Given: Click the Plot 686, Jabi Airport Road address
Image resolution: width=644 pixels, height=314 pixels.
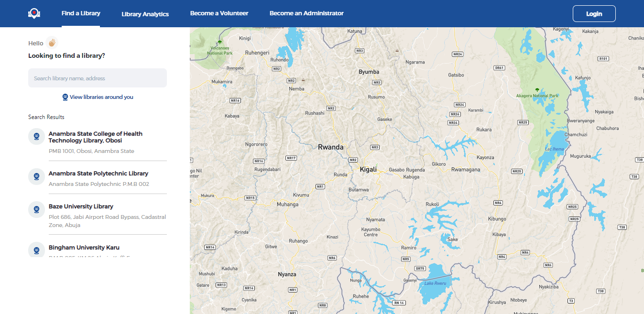Looking at the screenshot, I should [108, 221].
